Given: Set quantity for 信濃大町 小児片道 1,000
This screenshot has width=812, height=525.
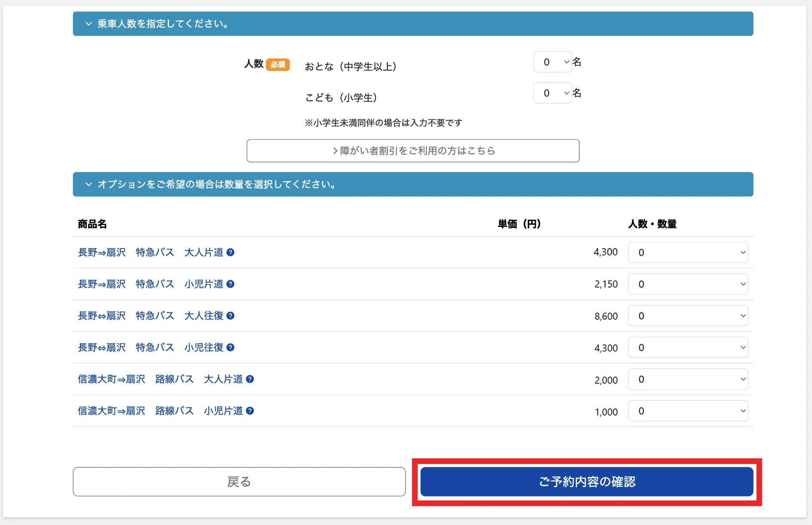Looking at the screenshot, I should point(688,411).
